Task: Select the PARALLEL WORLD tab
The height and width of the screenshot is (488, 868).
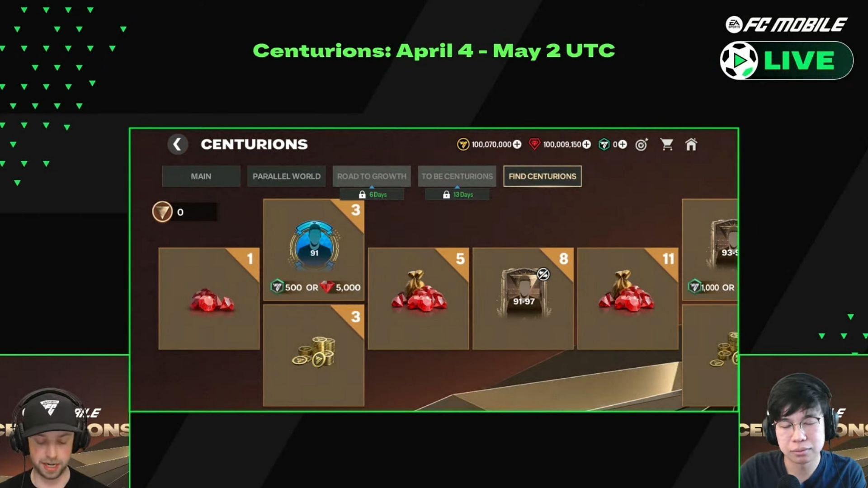Action: click(286, 176)
